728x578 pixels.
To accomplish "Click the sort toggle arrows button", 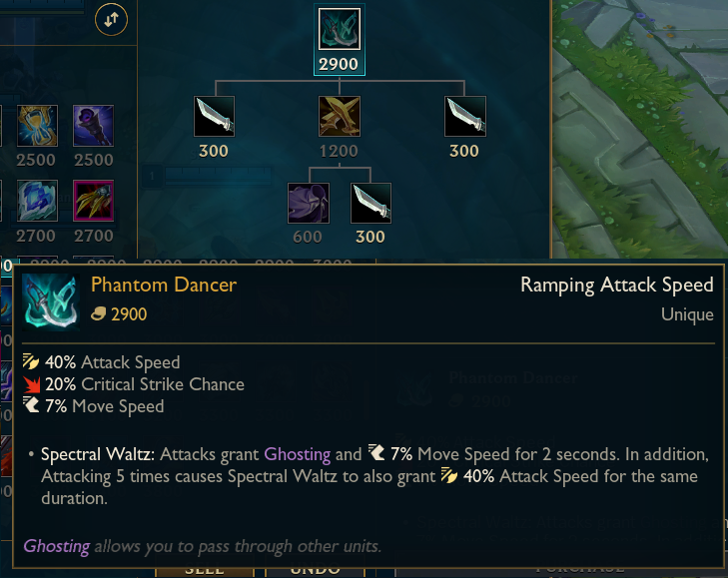I will pyautogui.click(x=111, y=20).
